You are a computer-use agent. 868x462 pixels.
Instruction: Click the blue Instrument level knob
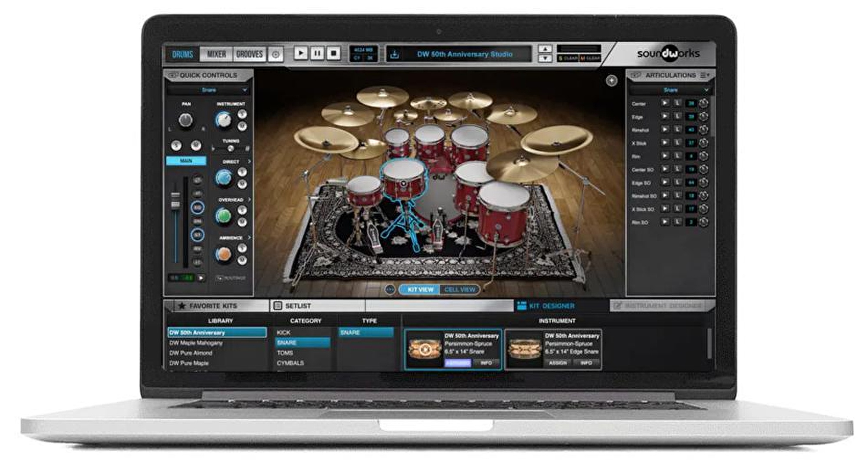click(x=224, y=119)
